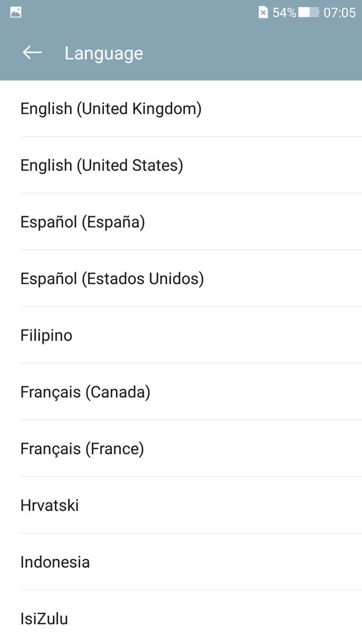Select English (United Kingdom)
362x644 pixels.
click(x=181, y=109)
